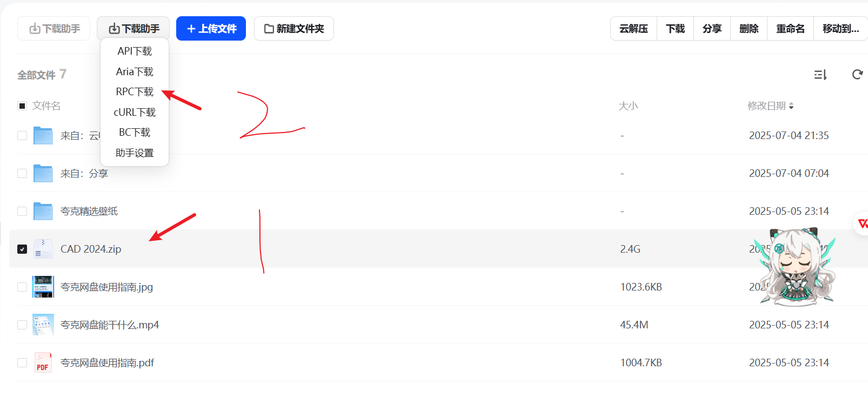This screenshot has height=409, width=868.
Task: Expand the 移动到... toolbar option
Action: pyautogui.click(x=841, y=29)
